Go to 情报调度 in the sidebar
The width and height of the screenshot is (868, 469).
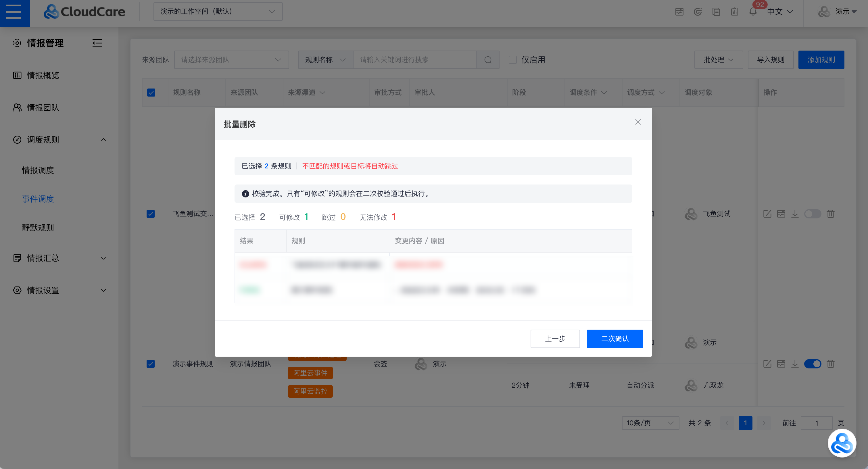pos(38,170)
